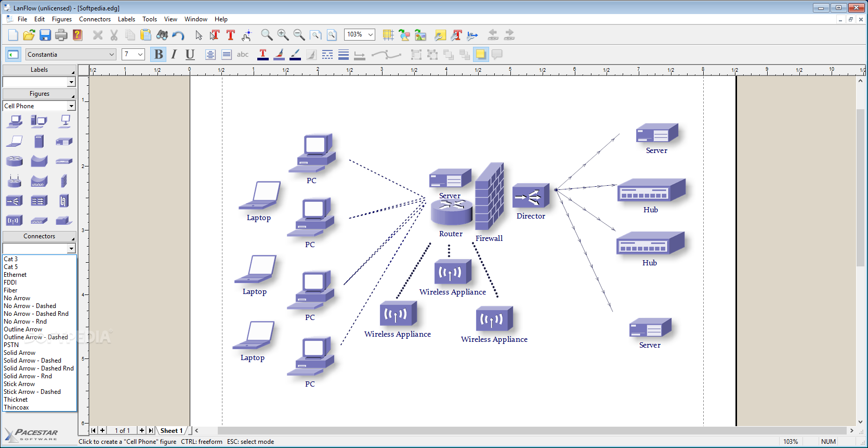Zoom out with the minus magnifier
This screenshot has height=448, width=868.
[x=299, y=35]
